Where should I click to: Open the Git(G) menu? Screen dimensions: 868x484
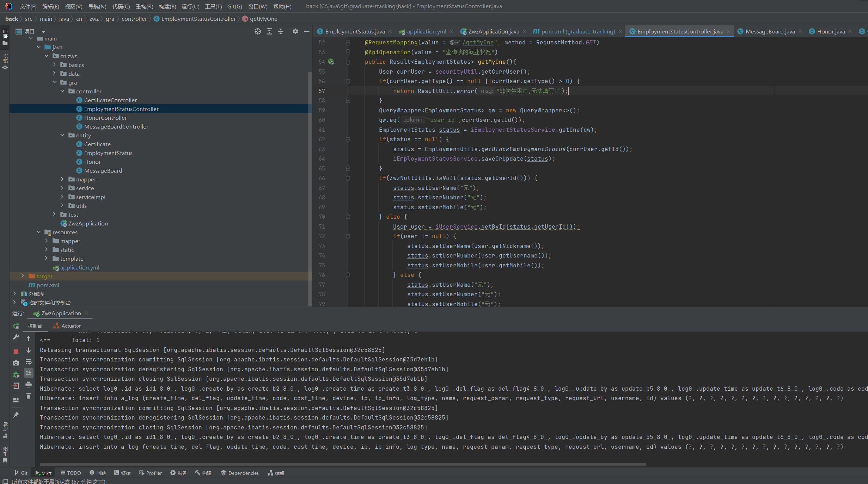click(x=234, y=6)
